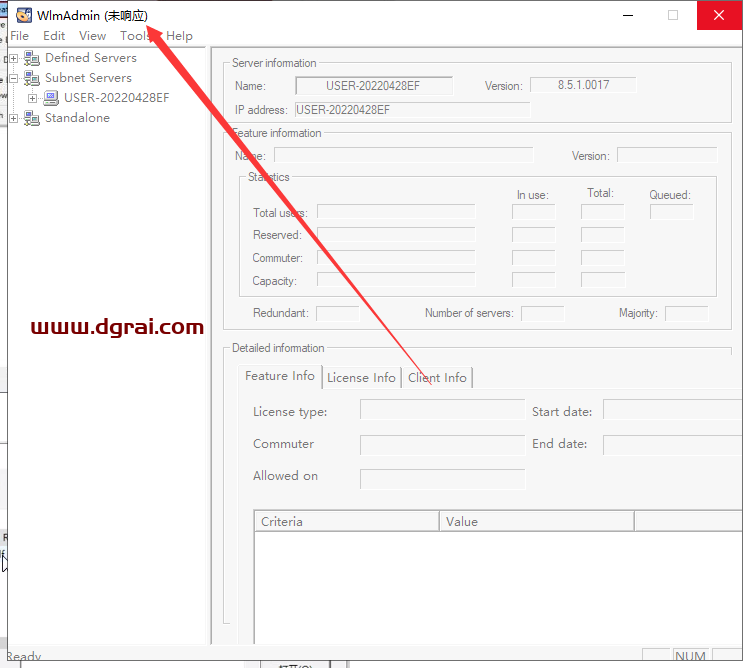Click the Value column header
This screenshot has width=750, height=668.
tap(536, 521)
